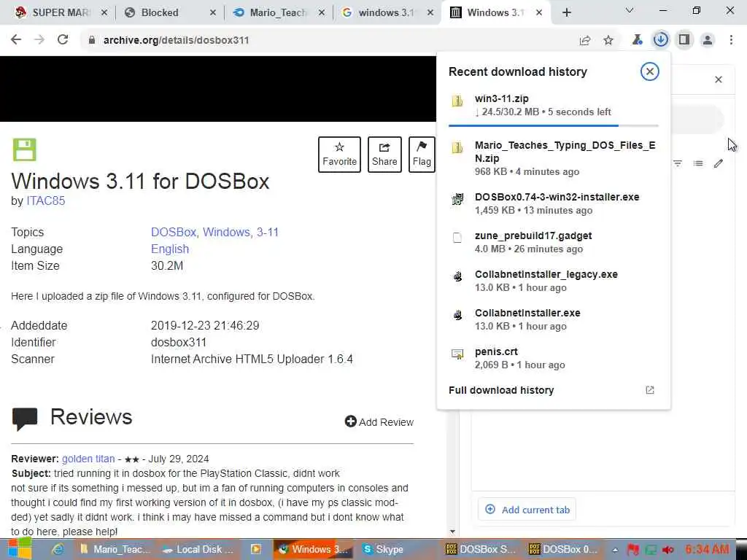Click the speaker volume tray icon
Image resolution: width=747 pixels, height=560 pixels.
point(668,550)
